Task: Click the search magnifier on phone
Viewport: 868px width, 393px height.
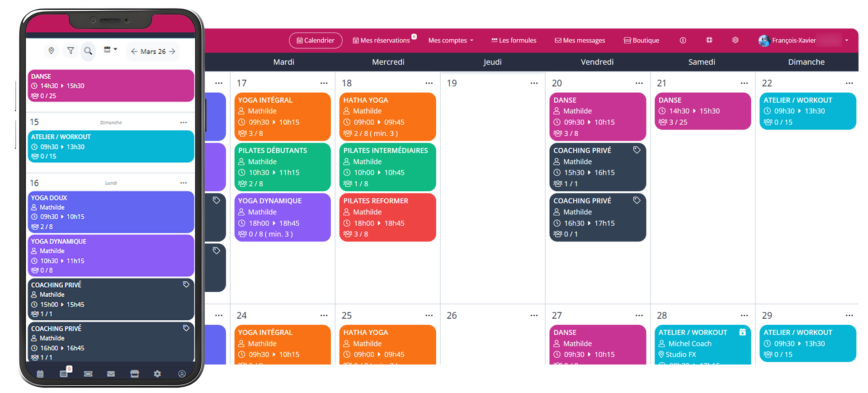Action: (88, 51)
